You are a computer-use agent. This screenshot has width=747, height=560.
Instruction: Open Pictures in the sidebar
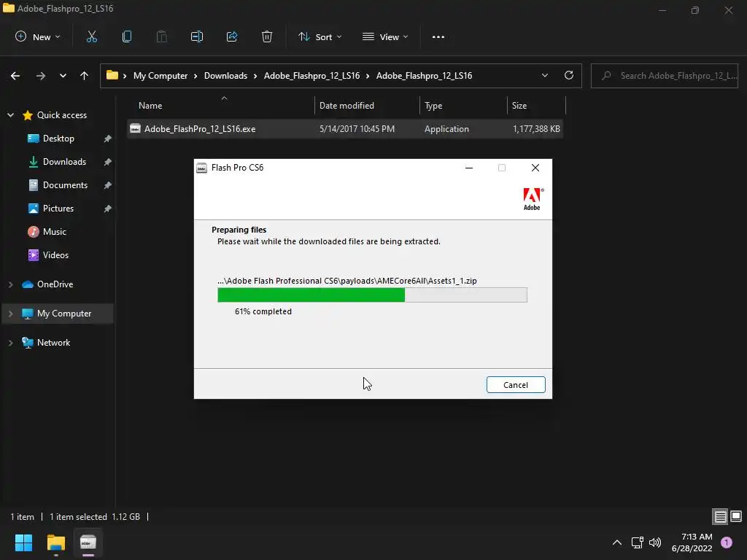(x=58, y=208)
